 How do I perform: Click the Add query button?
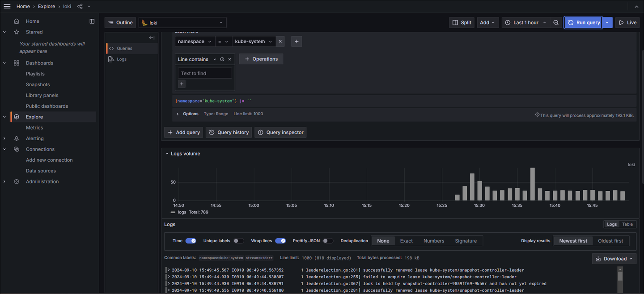click(183, 132)
